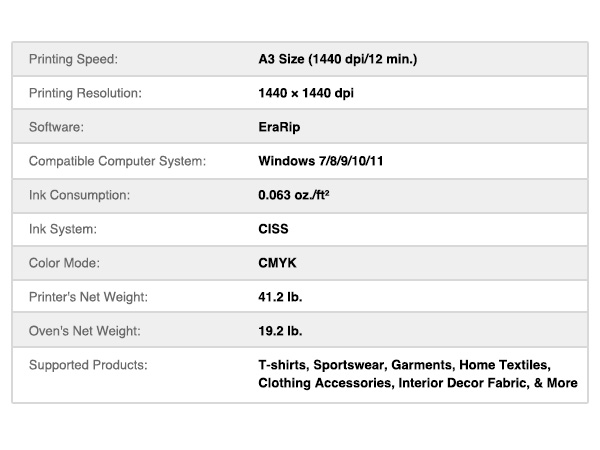
Task: Click the Supported Products label
Action: tap(88, 365)
